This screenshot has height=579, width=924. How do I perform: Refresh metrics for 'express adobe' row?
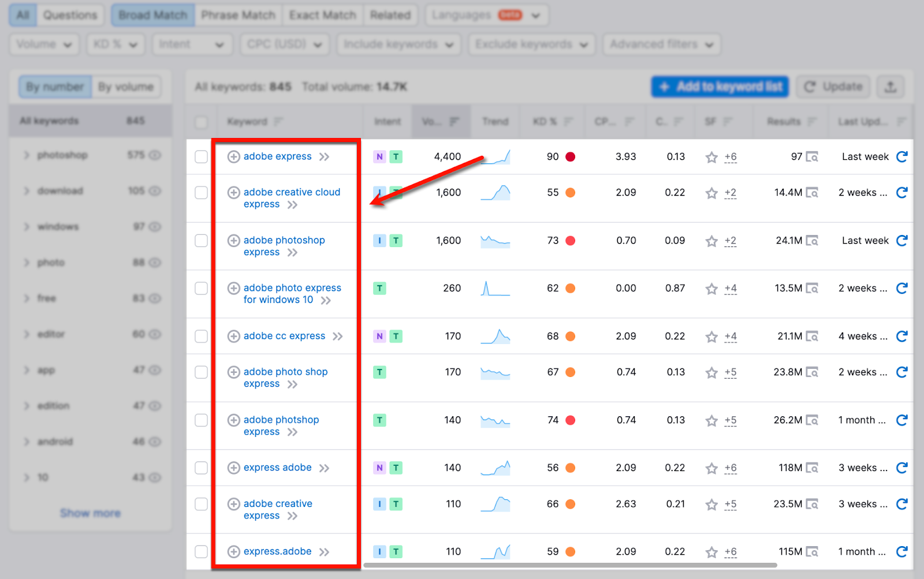(x=901, y=468)
